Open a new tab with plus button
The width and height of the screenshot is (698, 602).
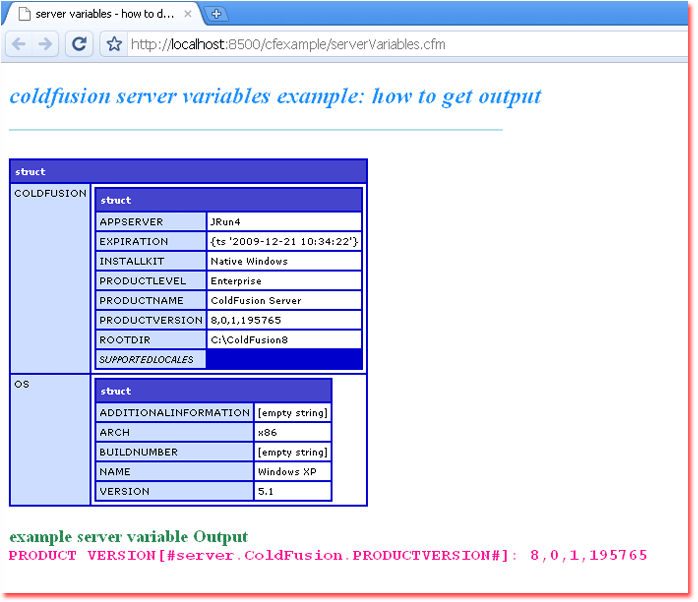[x=216, y=14]
